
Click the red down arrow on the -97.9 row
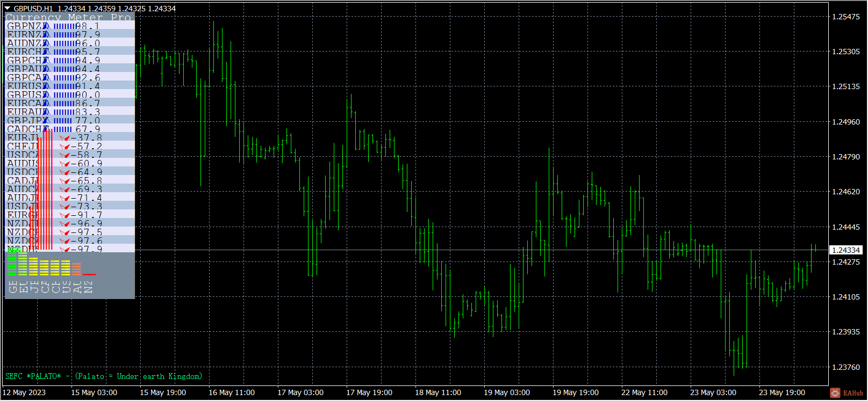(x=64, y=250)
